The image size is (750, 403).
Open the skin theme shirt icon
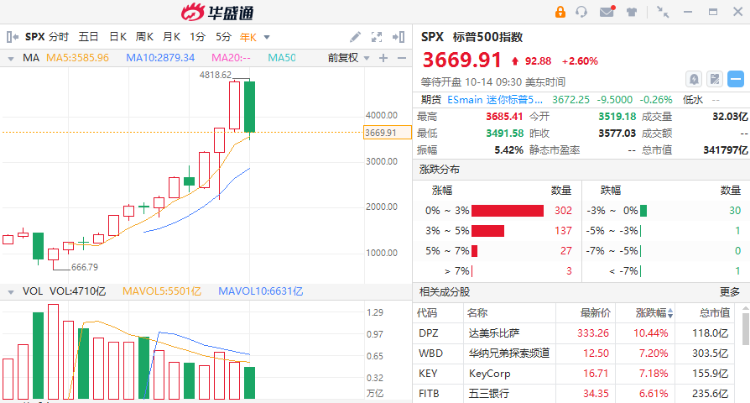(x=630, y=12)
